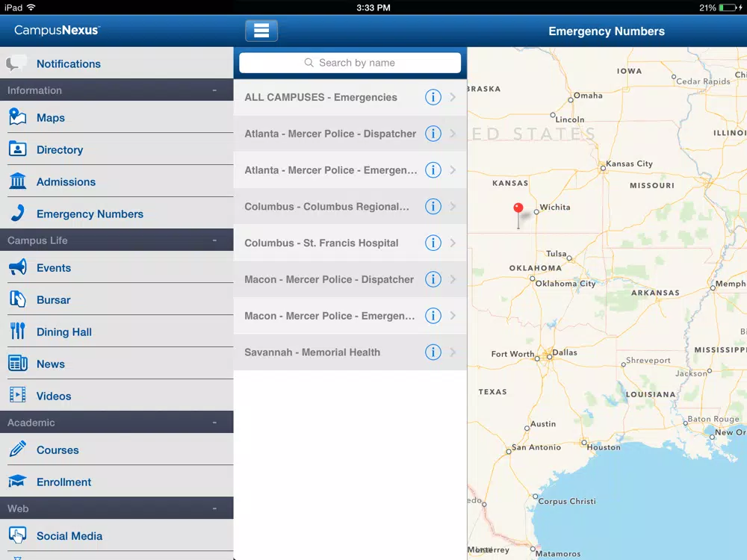The height and width of the screenshot is (560, 747).
Task: Show info for Macon Mercer Police Dispatcher
Action: pos(433,279)
